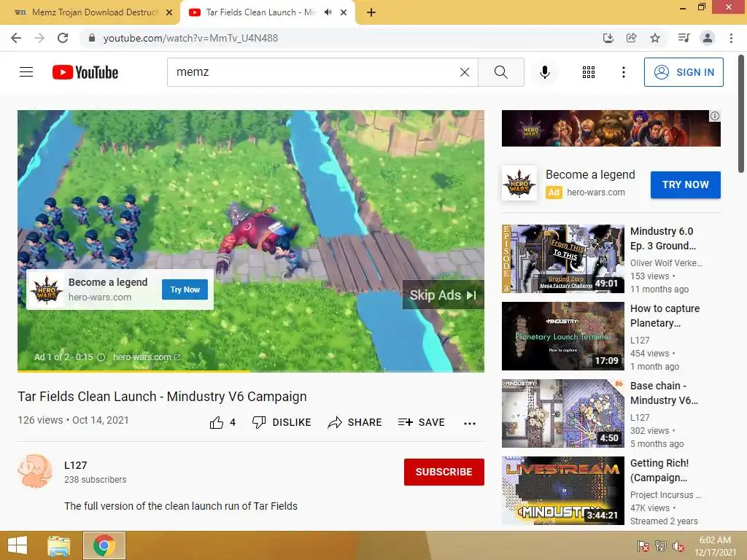Close the Memz Trojan tab
747x560 pixels.
click(169, 12)
